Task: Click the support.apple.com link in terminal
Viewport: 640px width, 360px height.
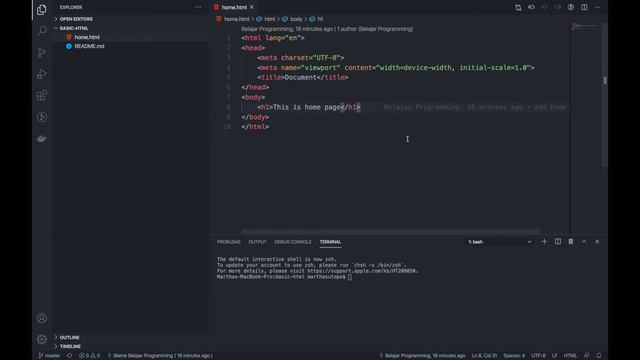Action: coord(361,271)
